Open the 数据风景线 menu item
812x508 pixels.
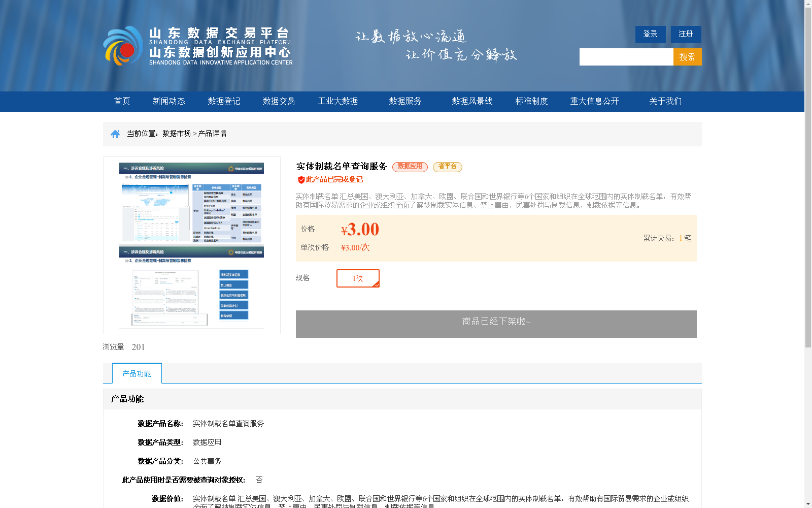[x=472, y=101]
